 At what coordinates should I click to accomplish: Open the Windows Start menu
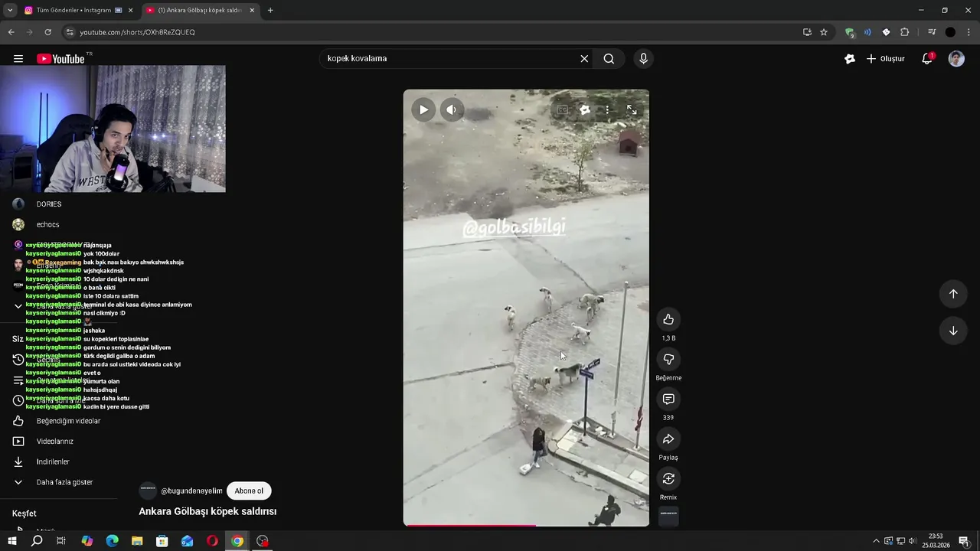tap(12, 541)
